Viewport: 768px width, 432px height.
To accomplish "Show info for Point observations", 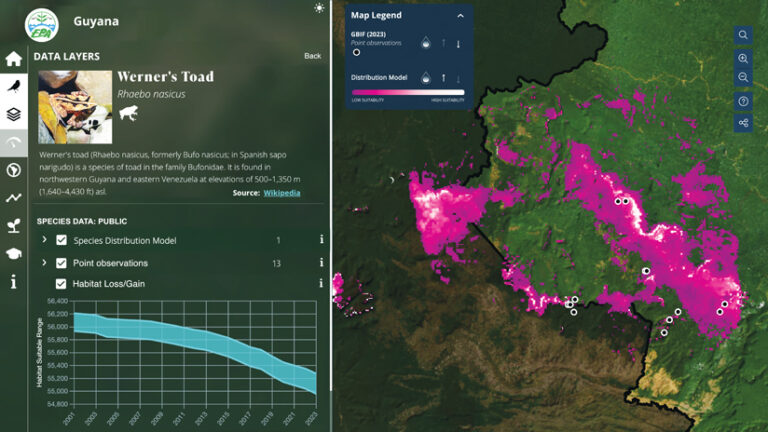I will 321,263.
